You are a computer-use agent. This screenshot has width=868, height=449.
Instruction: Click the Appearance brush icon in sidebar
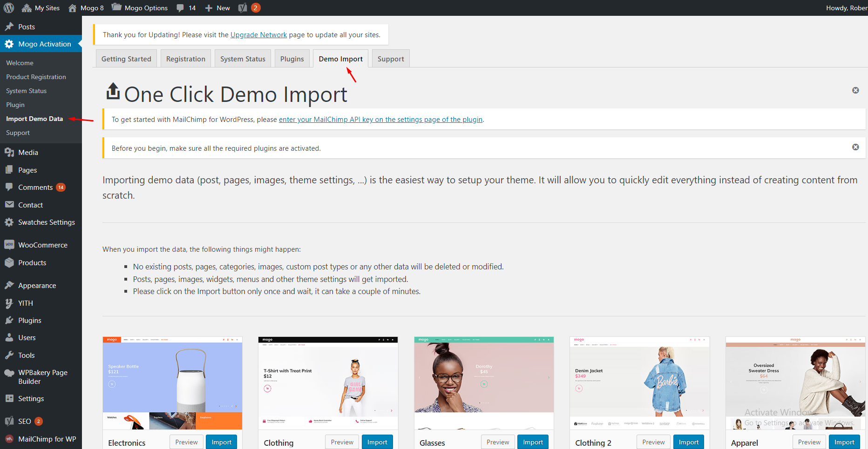click(9, 285)
